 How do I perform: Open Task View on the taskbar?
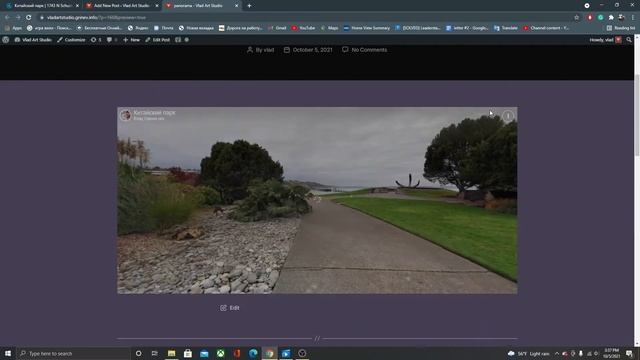point(154,353)
